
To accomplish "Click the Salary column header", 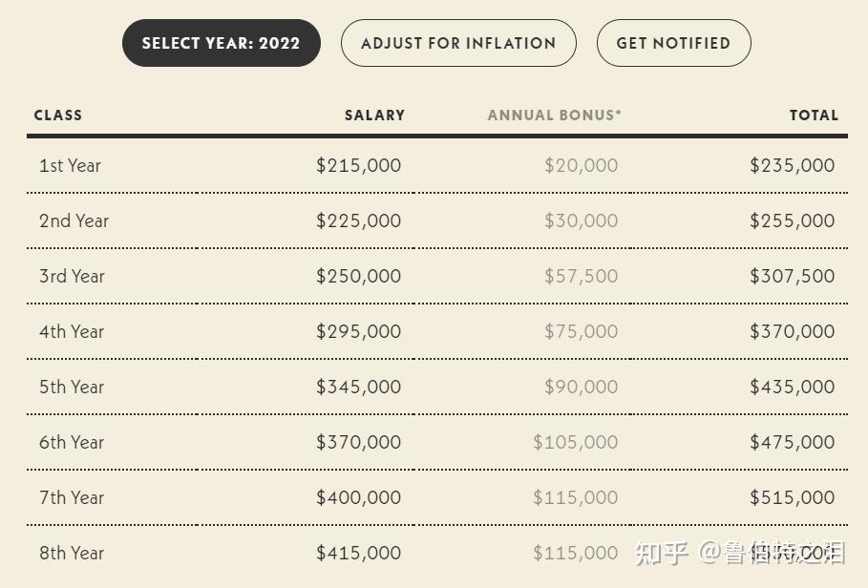I will (374, 115).
